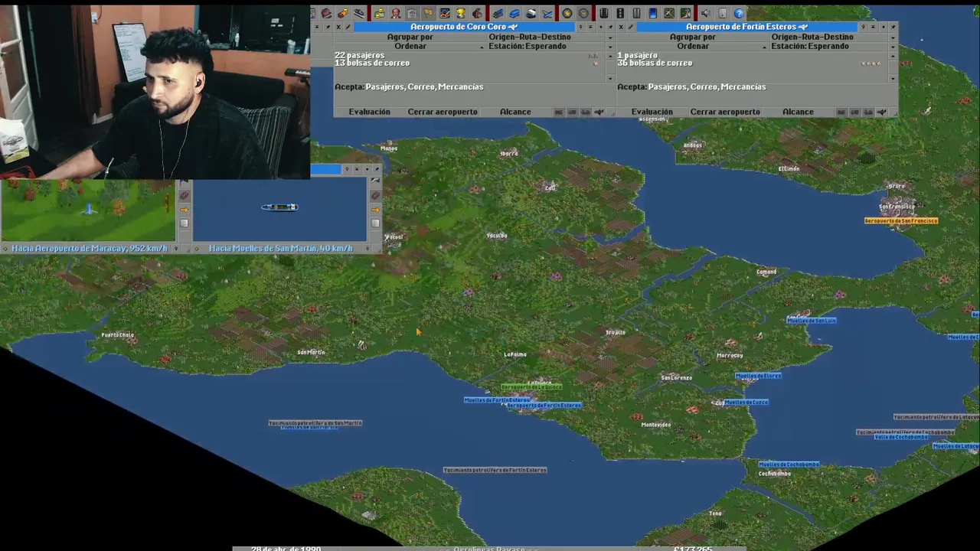Toggle sticky pin on ship vehicle window
This screenshot has height=551, width=980.
pyautogui.click(x=377, y=169)
